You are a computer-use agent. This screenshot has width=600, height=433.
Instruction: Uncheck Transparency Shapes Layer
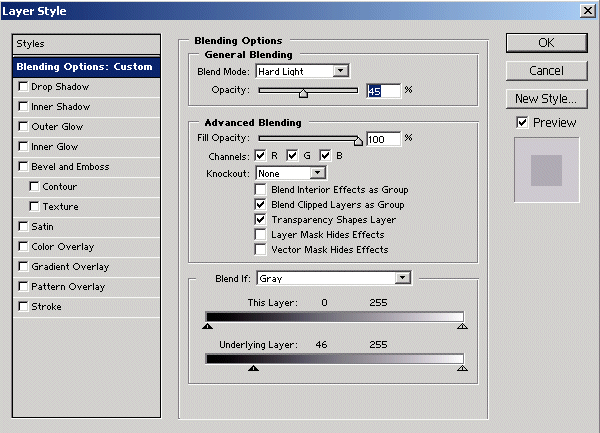pyautogui.click(x=261, y=220)
